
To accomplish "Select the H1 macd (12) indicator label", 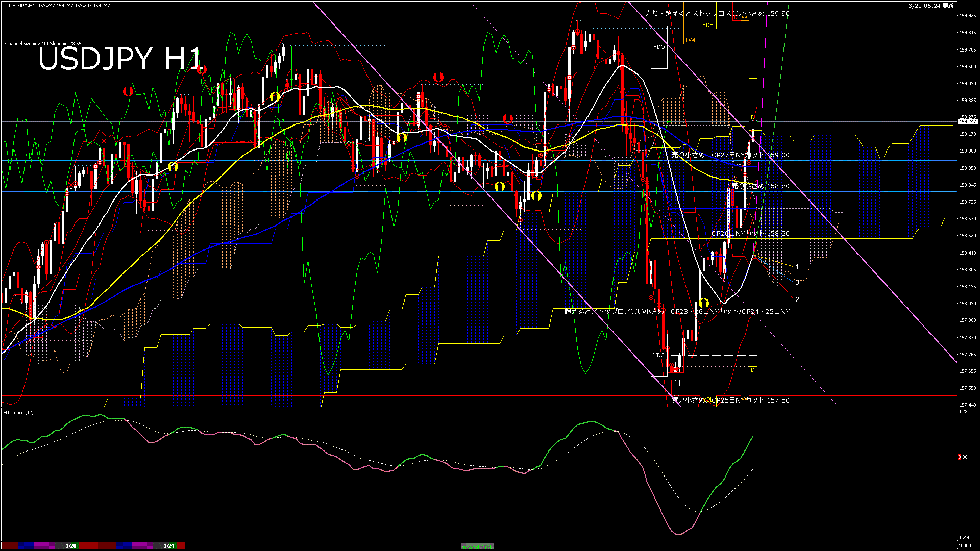I will pos(18,413).
